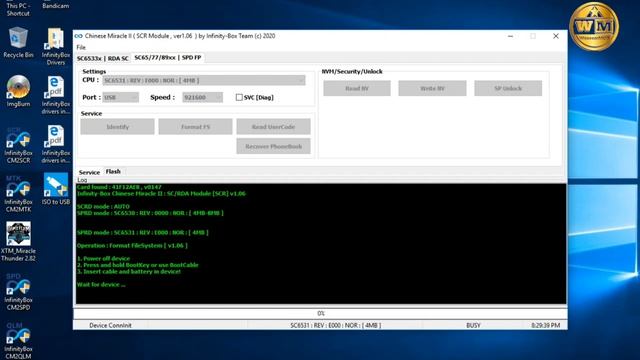Click the Format FS button
This screenshot has height=360, width=640.
(x=196, y=127)
